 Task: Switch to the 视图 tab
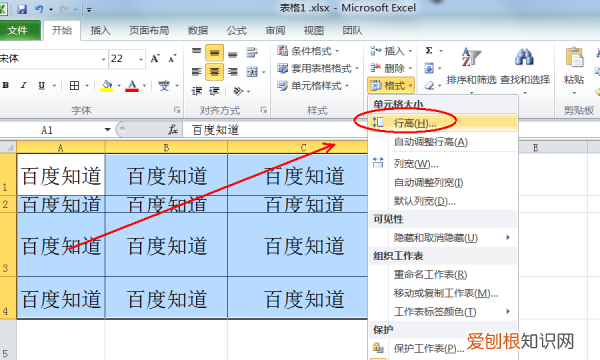(x=314, y=31)
